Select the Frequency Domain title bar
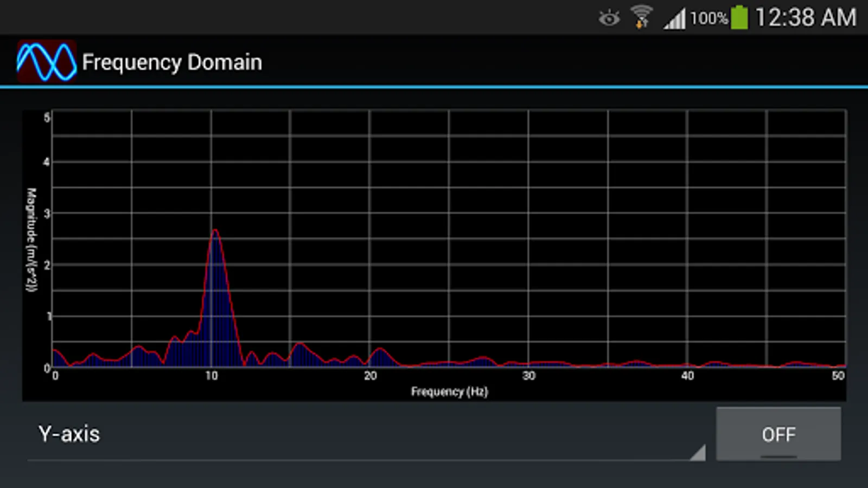The image size is (868, 488). point(171,61)
